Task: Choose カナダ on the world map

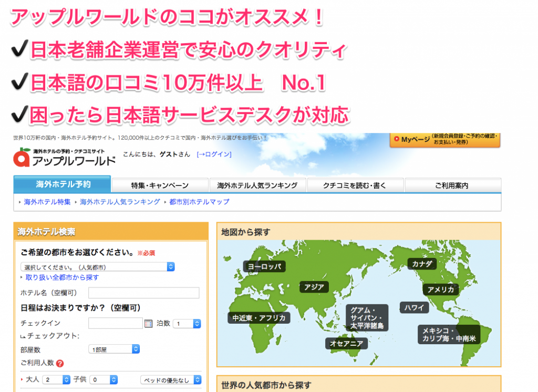Action: pyautogui.click(x=422, y=264)
